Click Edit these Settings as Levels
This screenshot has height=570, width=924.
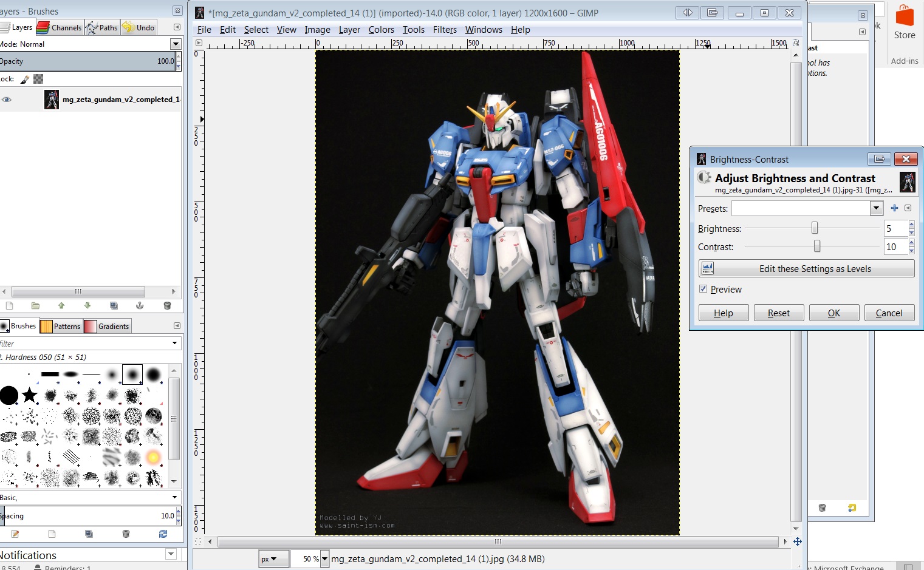pos(807,268)
